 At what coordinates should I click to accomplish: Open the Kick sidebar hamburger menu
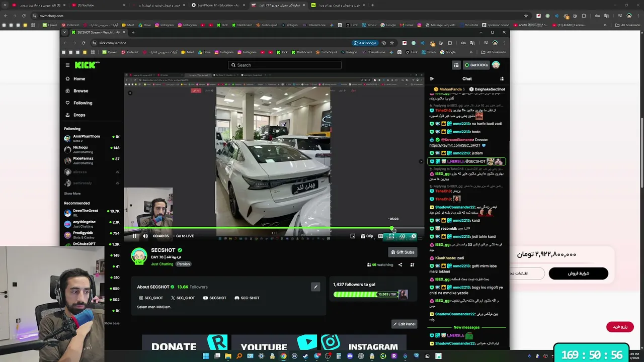point(67,65)
